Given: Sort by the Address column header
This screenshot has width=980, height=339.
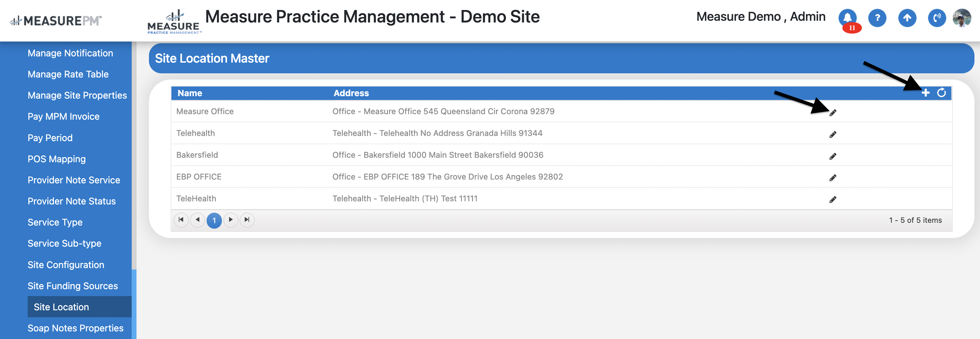Looking at the screenshot, I should pos(351,93).
